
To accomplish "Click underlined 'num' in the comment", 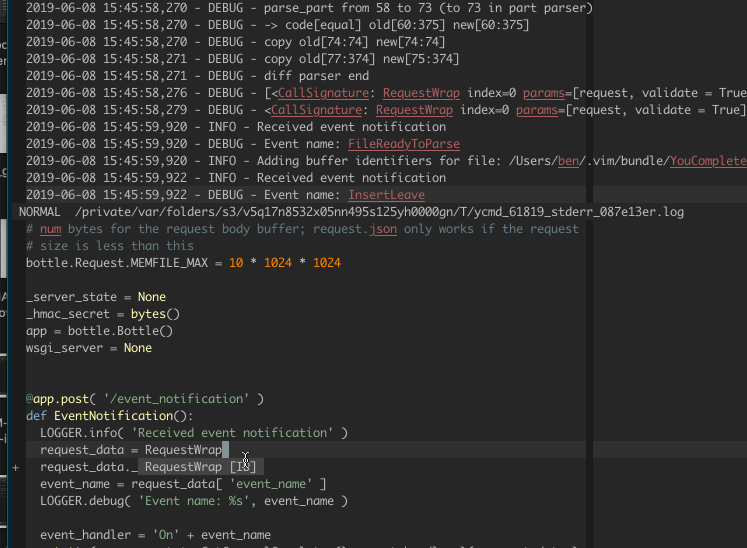I will (50, 229).
